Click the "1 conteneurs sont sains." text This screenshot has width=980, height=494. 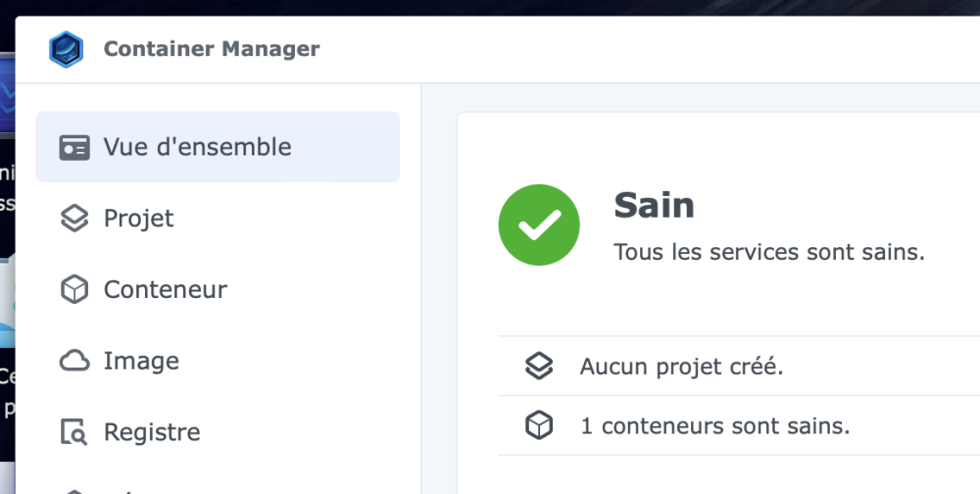coord(714,426)
